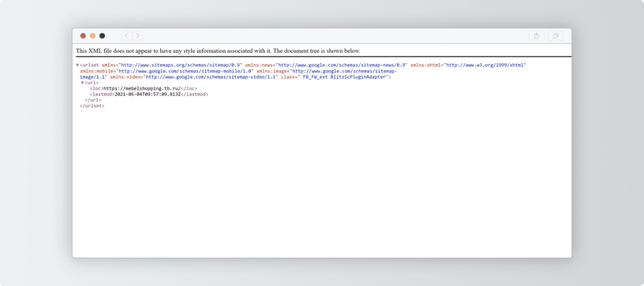Minimize the window with the yellow button
Image resolution: width=644 pixels, height=286 pixels.
pyautogui.click(x=93, y=35)
